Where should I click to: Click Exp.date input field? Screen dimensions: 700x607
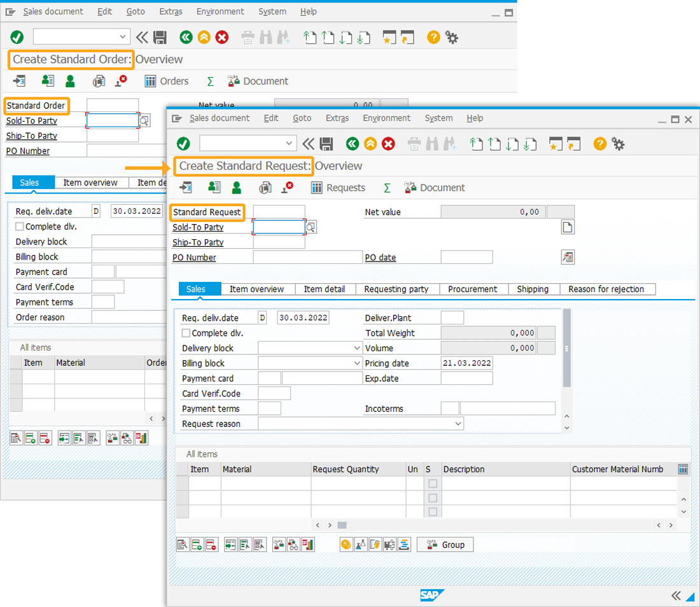point(466,379)
